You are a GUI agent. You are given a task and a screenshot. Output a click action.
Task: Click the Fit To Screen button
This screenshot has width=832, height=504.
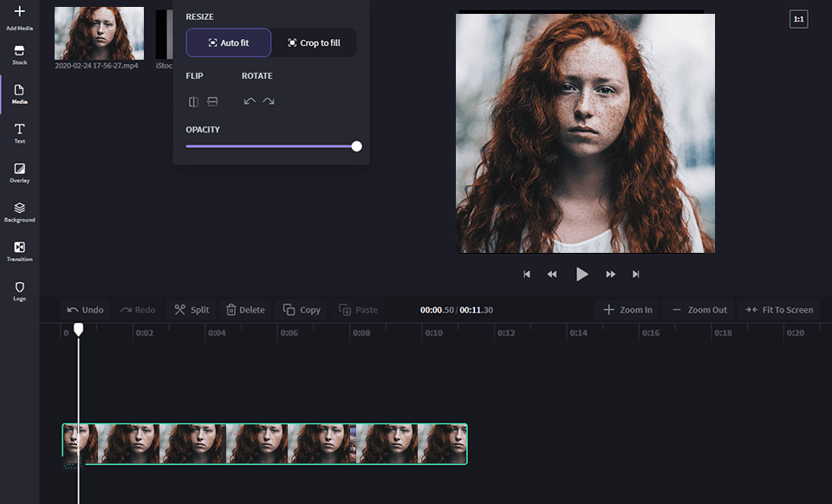[778, 310]
